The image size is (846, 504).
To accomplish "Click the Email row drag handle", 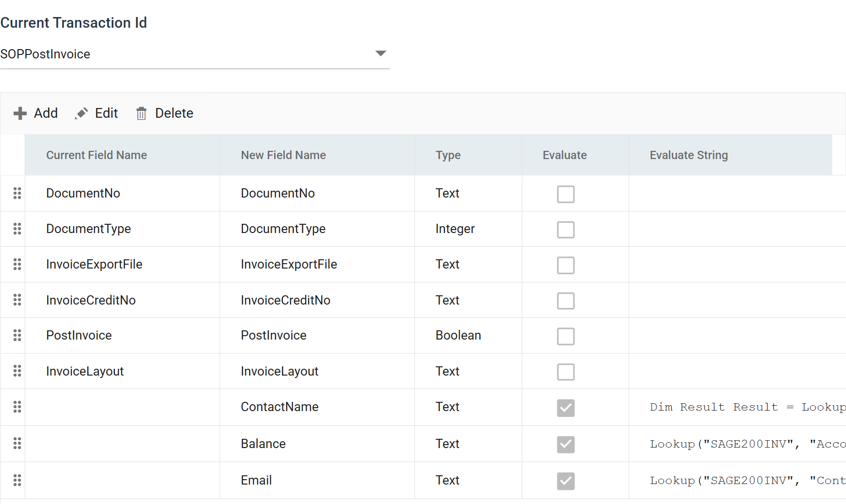I will click(17, 480).
